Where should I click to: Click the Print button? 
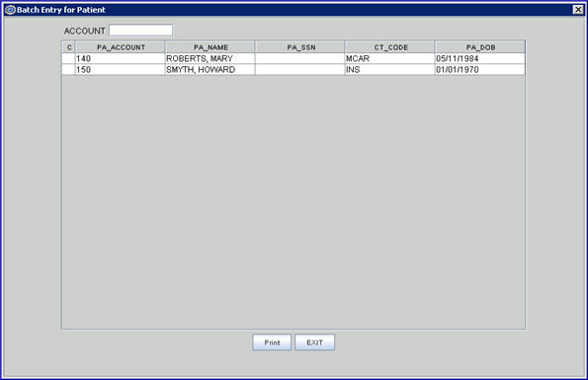(x=272, y=342)
